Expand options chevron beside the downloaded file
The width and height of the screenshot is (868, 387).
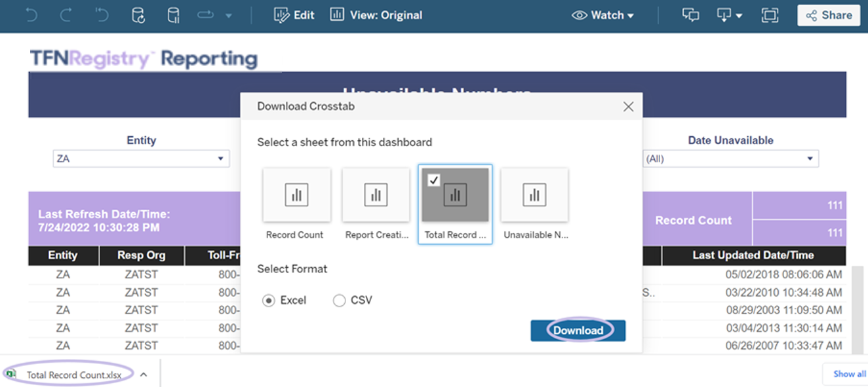(x=144, y=375)
